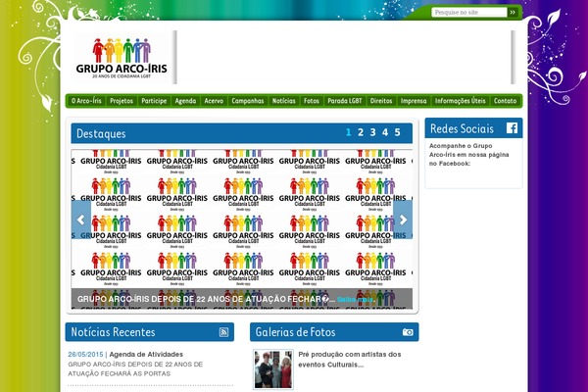Open the Facebook icon in Redes Sociais

tap(512, 128)
